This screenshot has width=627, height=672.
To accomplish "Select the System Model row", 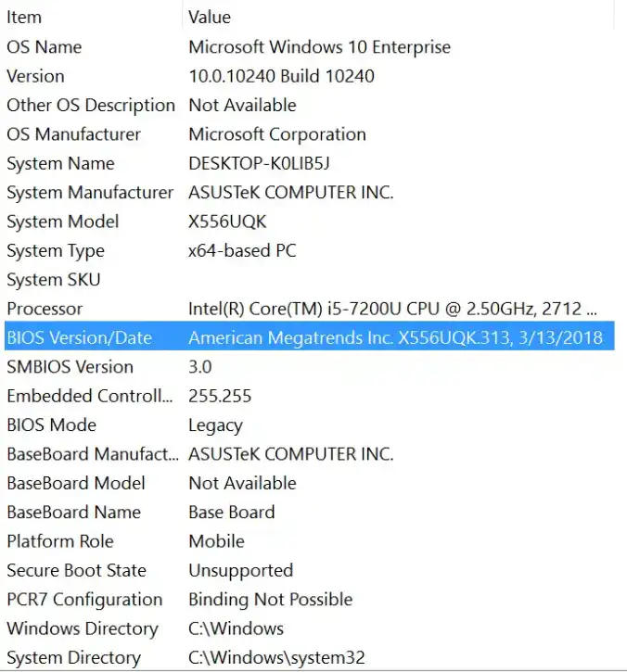I will pyautogui.click(x=63, y=222).
